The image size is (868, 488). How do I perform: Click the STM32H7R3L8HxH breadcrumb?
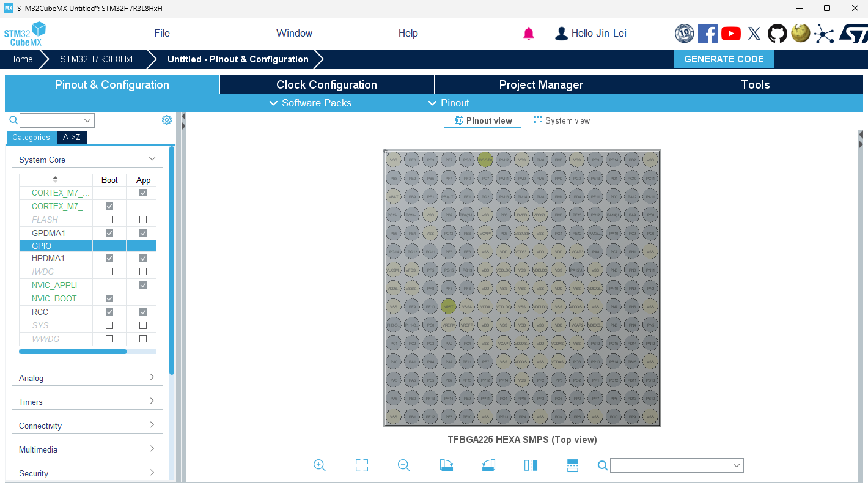tap(98, 59)
